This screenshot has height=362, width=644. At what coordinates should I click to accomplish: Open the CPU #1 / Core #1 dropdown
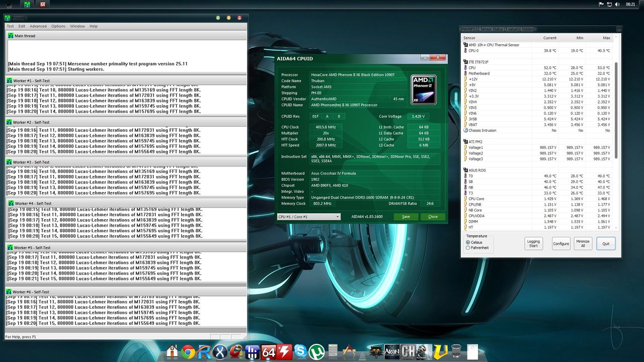(308, 217)
